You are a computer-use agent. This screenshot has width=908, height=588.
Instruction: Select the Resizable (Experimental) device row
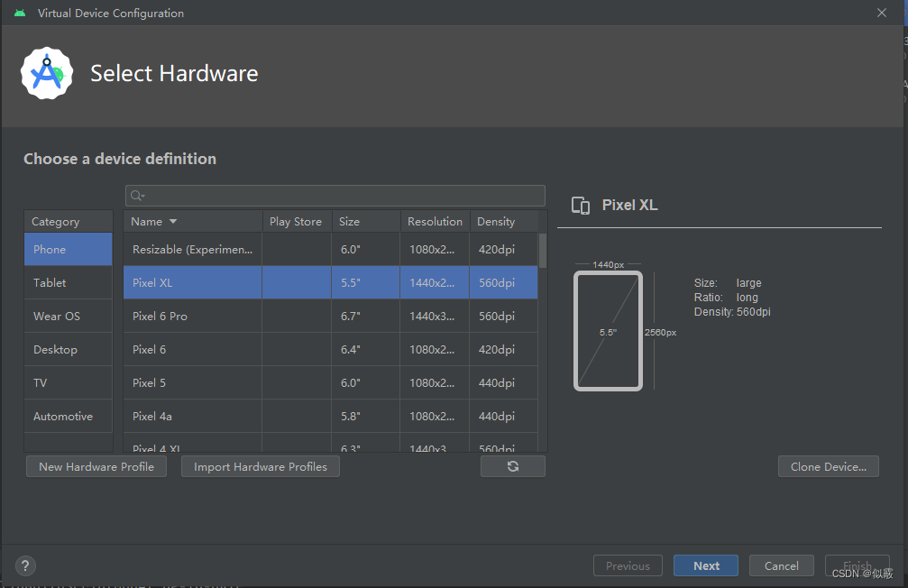[331, 249]
